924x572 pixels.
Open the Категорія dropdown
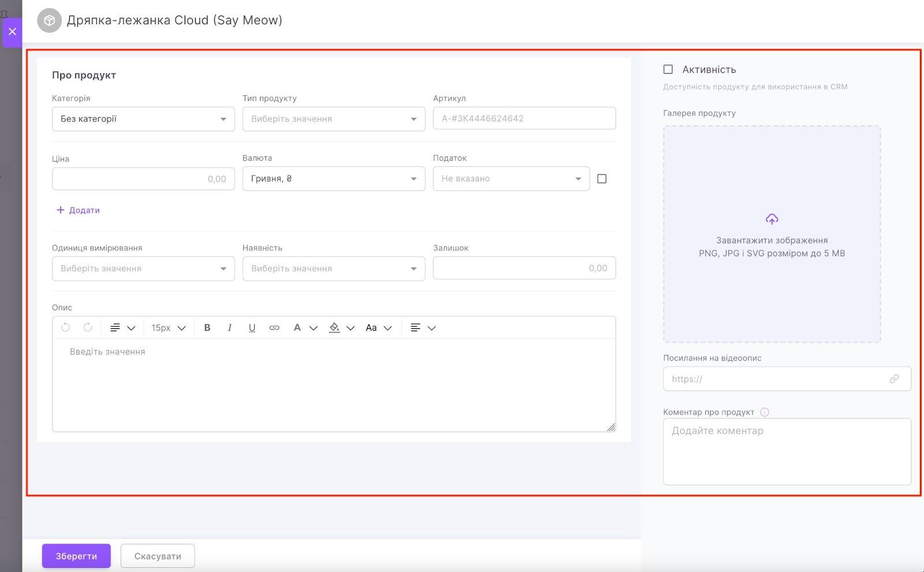click(x=143, y=119)
